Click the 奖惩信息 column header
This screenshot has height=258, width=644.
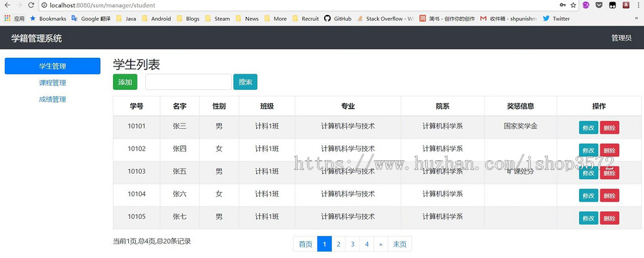pyautogui.click(x=520, y=106)
